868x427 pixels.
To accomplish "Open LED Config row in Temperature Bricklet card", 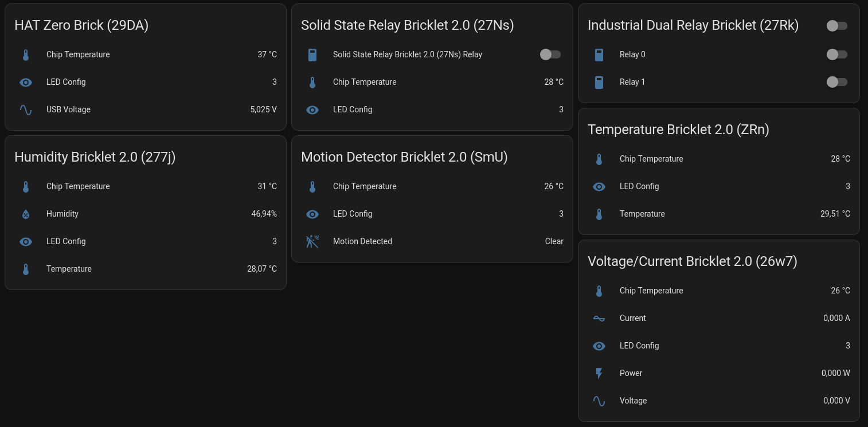I will pyautogui.click(x=639, y=186).
